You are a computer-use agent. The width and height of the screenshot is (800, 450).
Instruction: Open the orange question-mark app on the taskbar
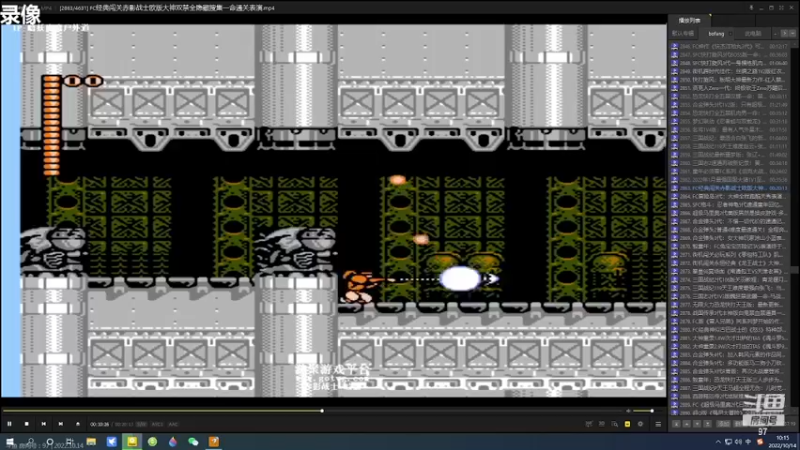tap(214, 441)
